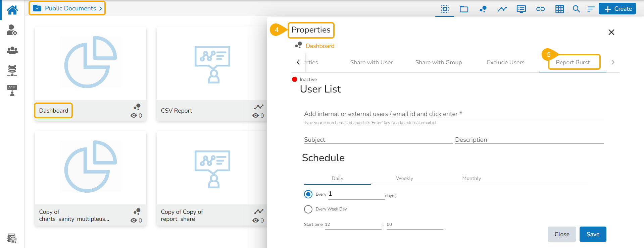Image resolution: width=644 pixels, height=248 pixels.
Task: Click the Subject input field
Action: [x=378, y=140]
